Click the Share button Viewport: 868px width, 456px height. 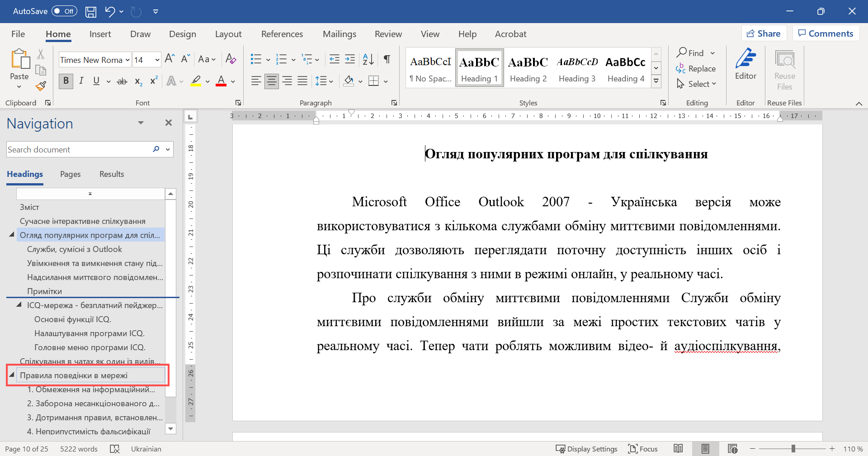click(764, 33)
